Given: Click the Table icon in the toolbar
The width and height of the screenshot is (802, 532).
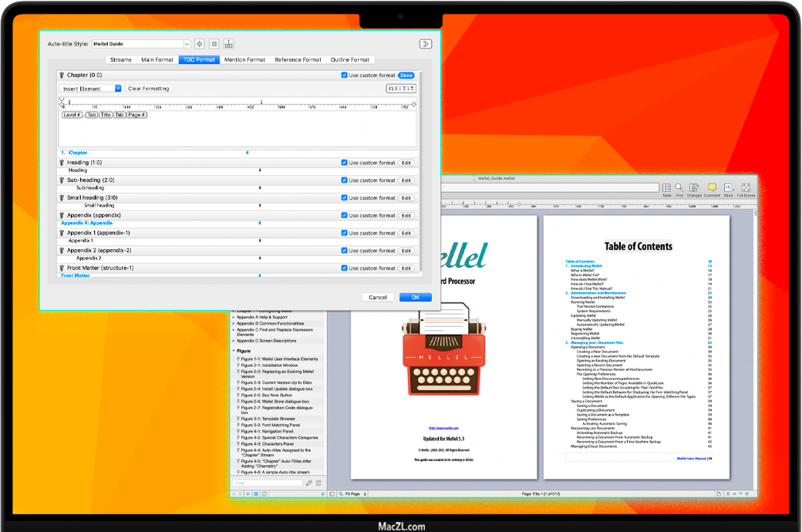Looking at the screenshot, I should [666, 188].
